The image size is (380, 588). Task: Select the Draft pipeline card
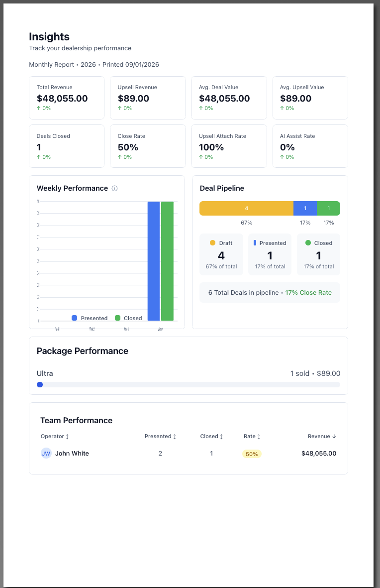click(x=221, y=254)
